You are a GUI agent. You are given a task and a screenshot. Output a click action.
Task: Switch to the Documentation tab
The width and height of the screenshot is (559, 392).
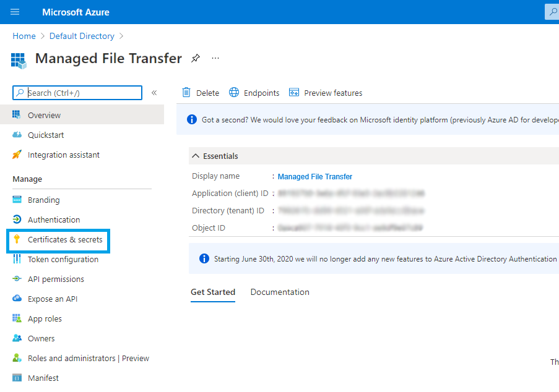pyautogui.click(x=280, y=292)
